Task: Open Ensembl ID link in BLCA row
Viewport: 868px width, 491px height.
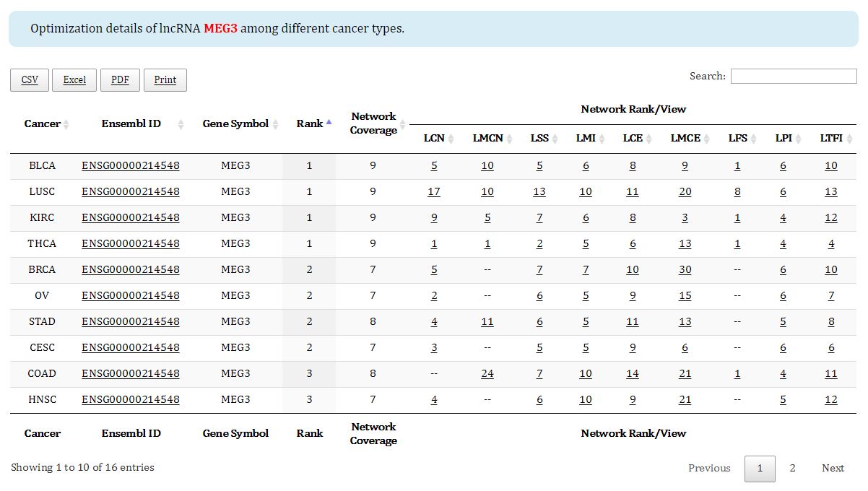Action: click(x=131, y=165)
